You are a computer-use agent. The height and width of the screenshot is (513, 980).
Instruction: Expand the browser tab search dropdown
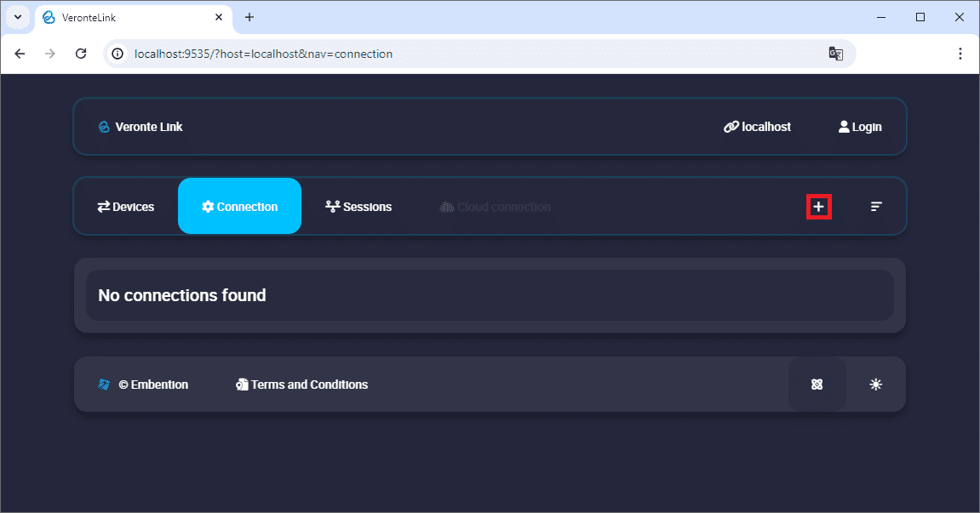click(18, 17)
